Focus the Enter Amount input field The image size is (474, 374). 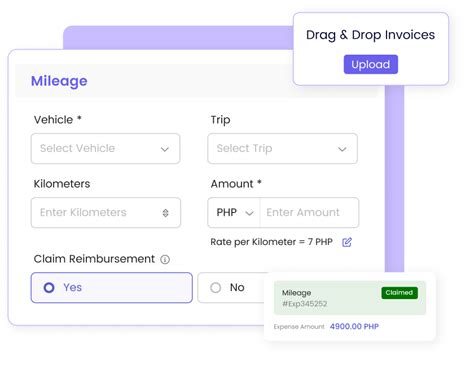tap(309, 213)
